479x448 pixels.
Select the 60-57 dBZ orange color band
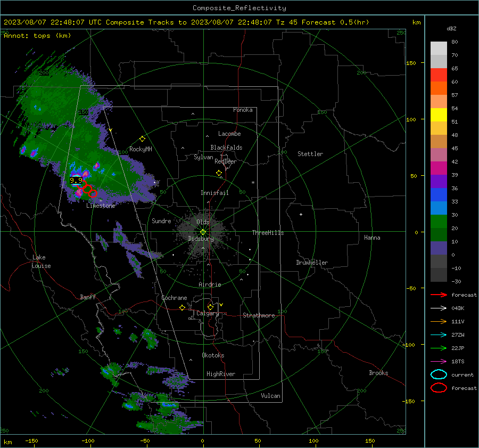pyautogui.click(x=439, y=88)
